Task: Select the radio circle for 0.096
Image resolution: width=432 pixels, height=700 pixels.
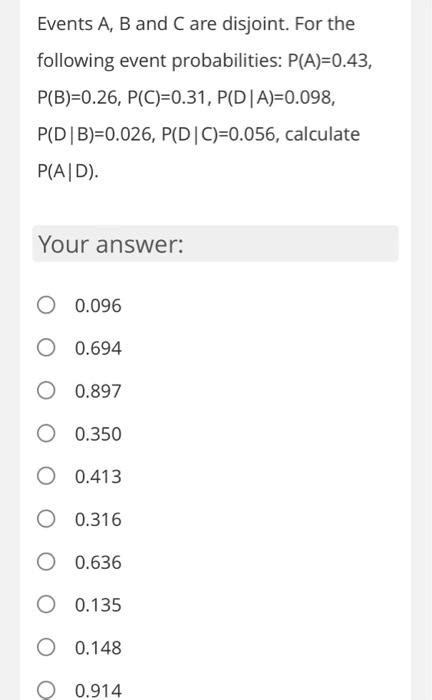Action: [x=46, y=305]
